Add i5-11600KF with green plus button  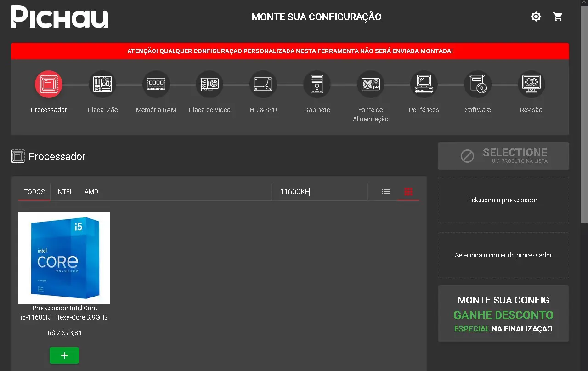click(x=64, y=355)
